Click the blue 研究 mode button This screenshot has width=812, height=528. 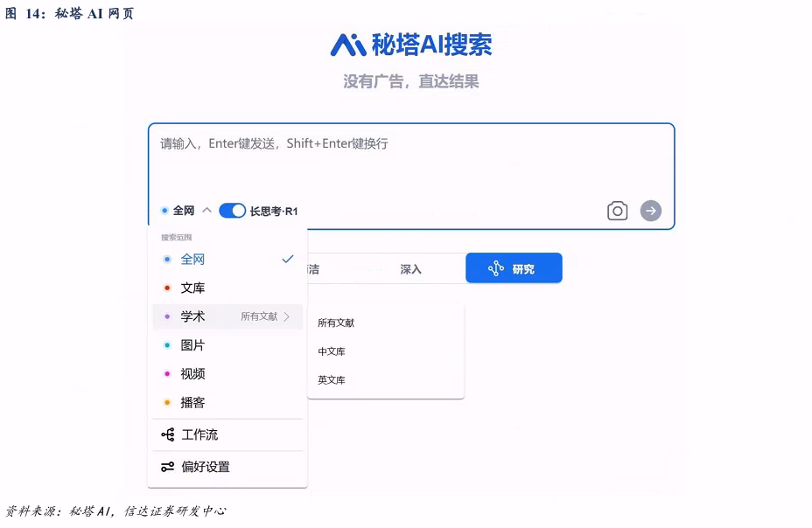click(514, 268)
